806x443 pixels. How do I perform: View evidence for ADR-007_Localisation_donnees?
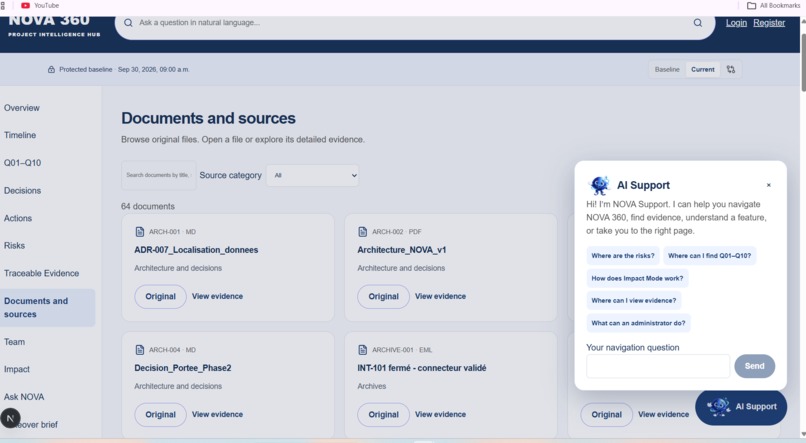tap(217, 297)
